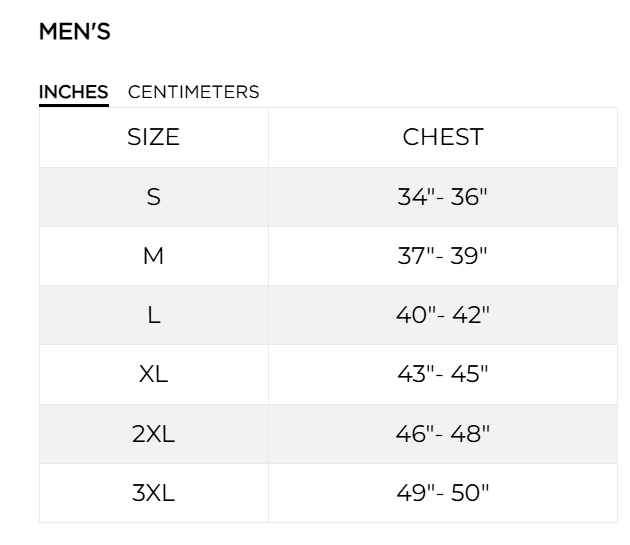
Task: Click the 34" minimum chest value
Action: coord(415,197)
